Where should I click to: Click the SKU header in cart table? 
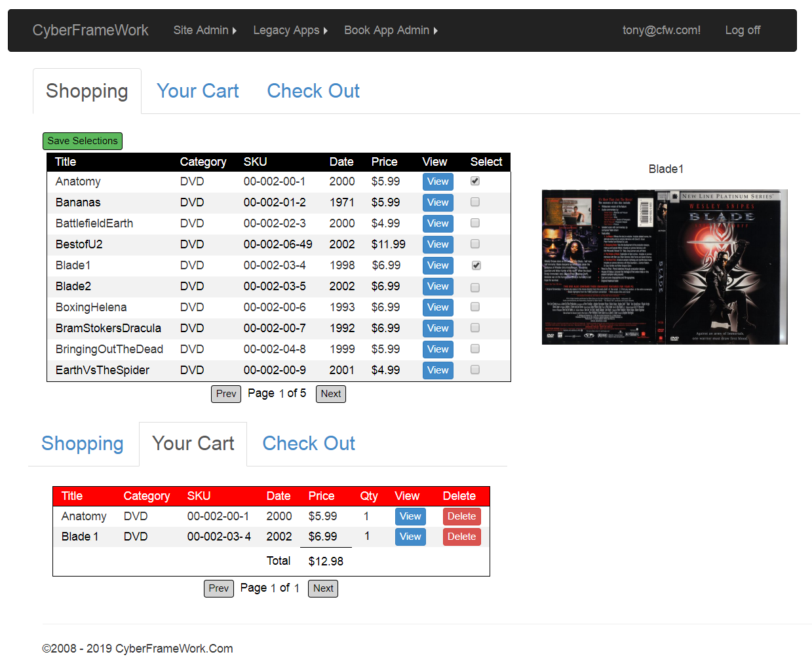pyautogui.click(x=199, y=496)
